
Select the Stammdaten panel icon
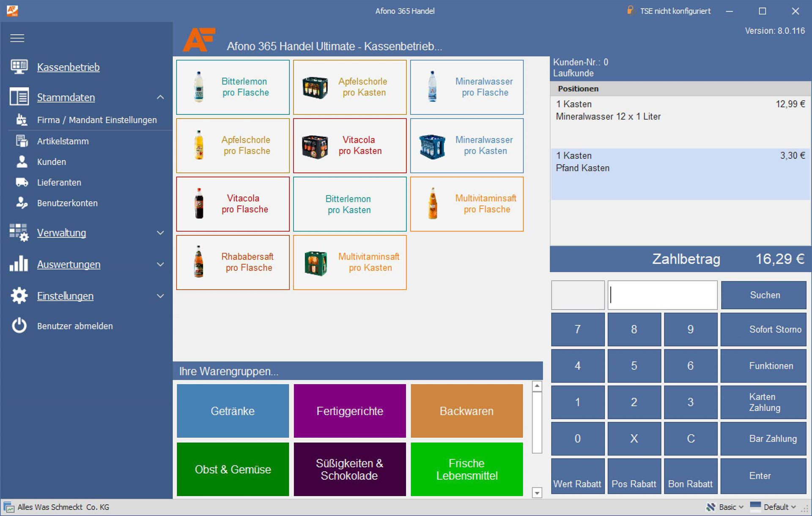tap(19, 97)
